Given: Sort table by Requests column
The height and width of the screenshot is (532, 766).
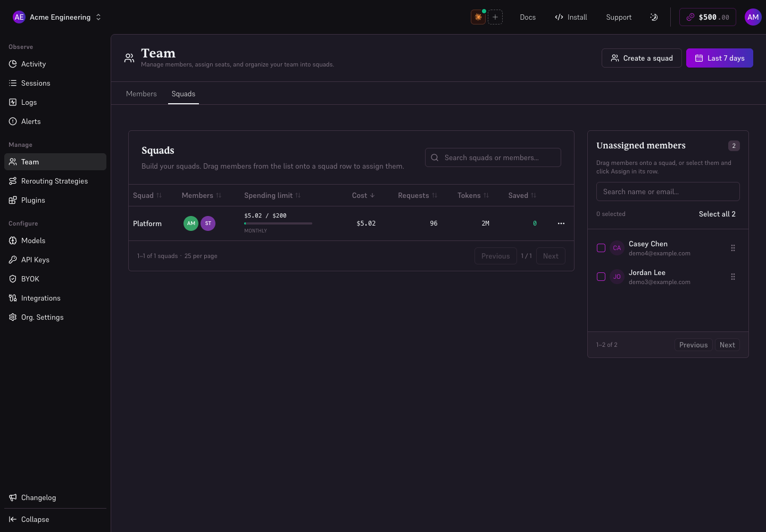Looking at the screenshot, I should coord(418,195).
